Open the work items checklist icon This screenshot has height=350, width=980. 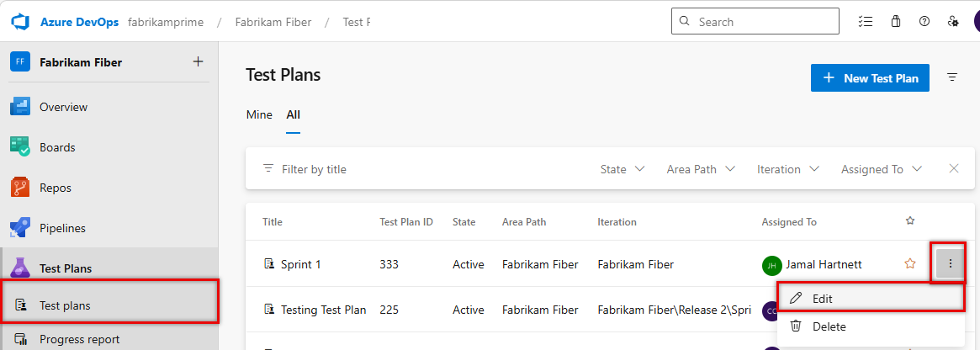[865, 21]
